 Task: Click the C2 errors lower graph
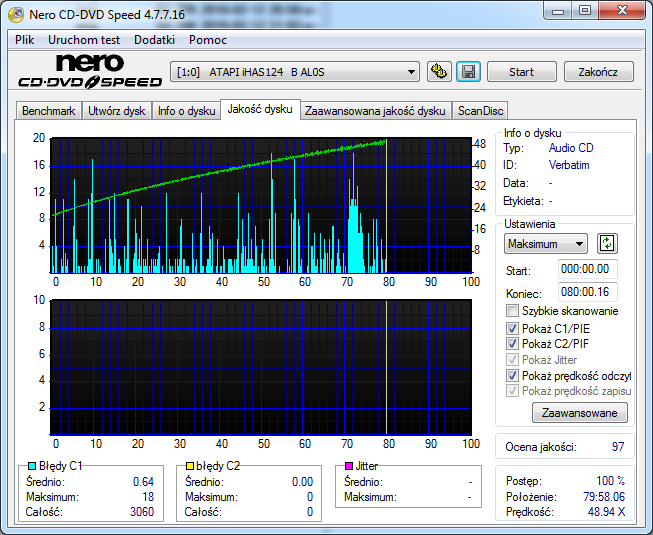click(x=261, y=368)
